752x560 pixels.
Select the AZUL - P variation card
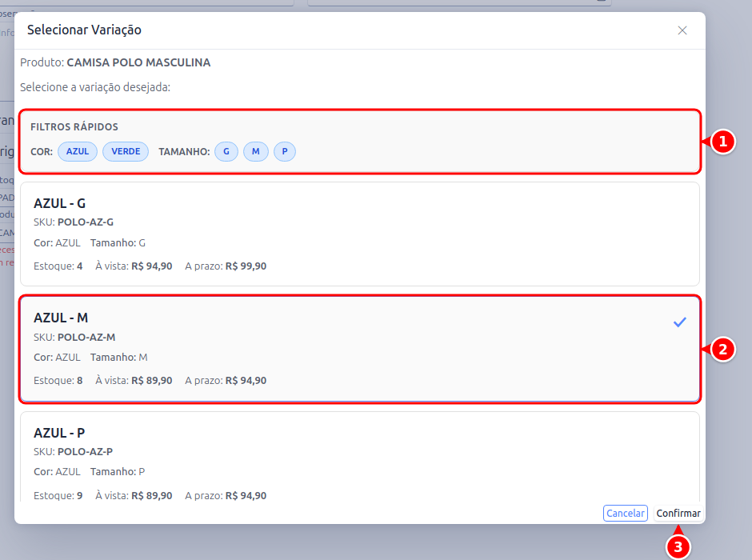360,457
